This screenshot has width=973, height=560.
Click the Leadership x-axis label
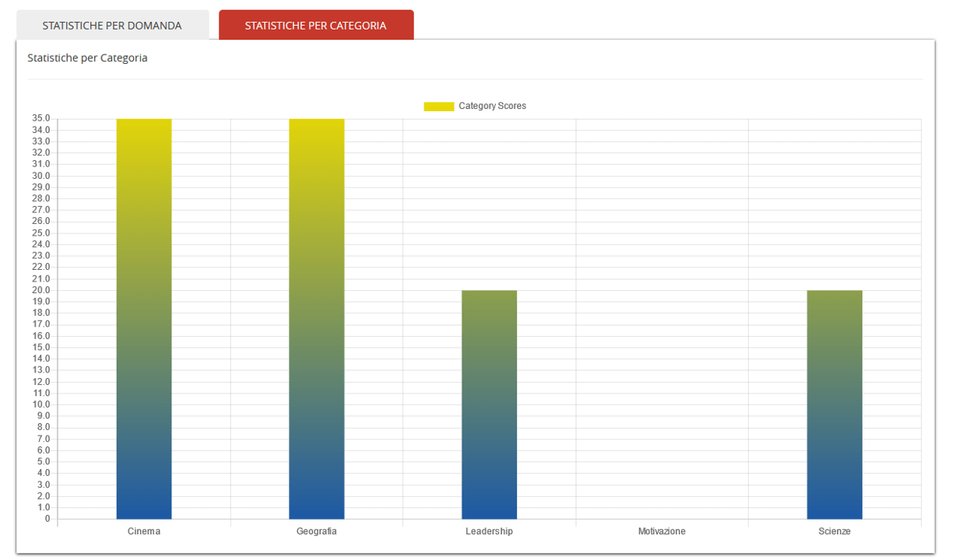(x=489, y=531)
